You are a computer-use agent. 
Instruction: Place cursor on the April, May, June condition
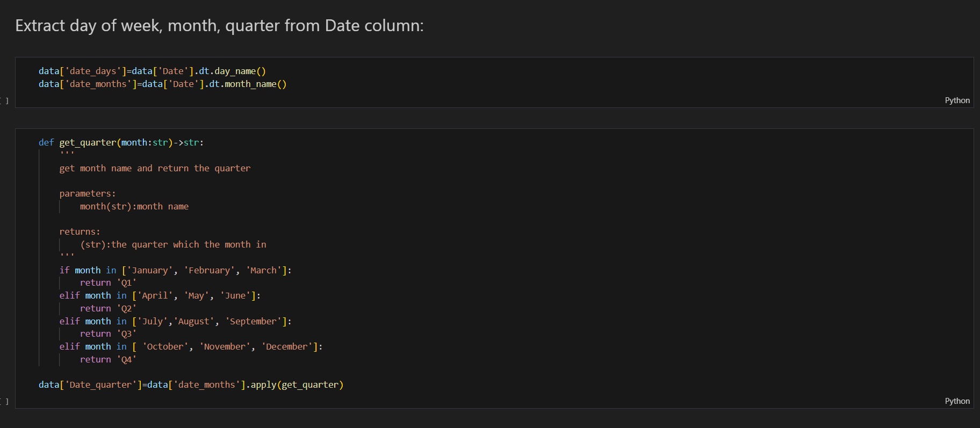point(160,296)
